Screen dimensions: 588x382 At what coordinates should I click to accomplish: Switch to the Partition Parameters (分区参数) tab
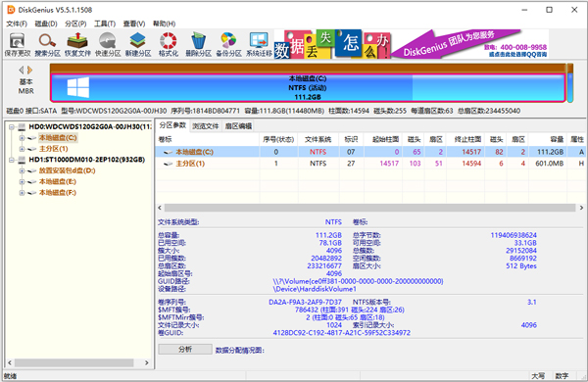click(x=172, y=125)
